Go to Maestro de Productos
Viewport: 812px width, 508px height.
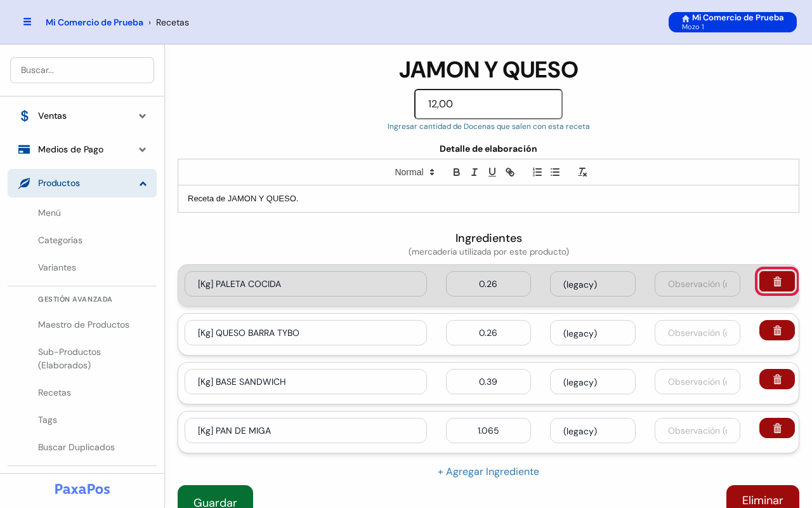[84, 324]
